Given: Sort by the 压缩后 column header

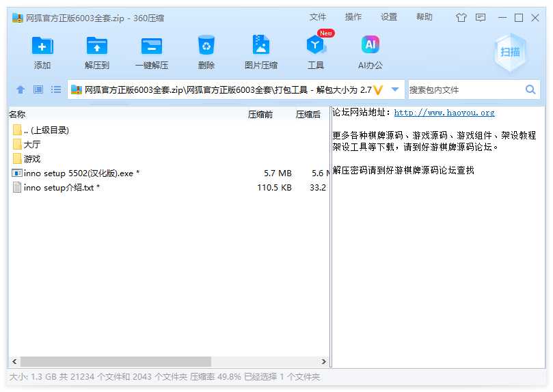Looking at the screenshot, I should tap(308, 115).
